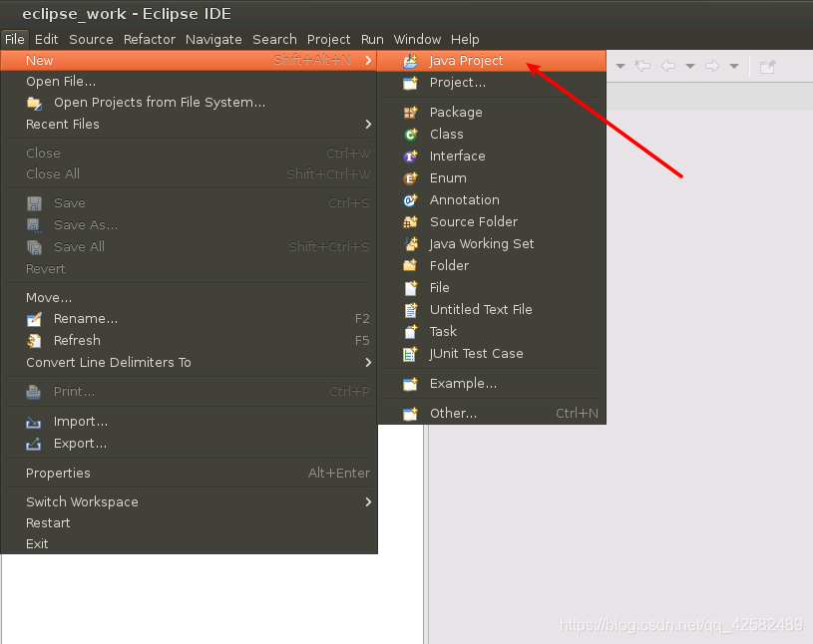Click the new Package icon
This screenshot has height=644, width=813.
click(x=410, y=113)
